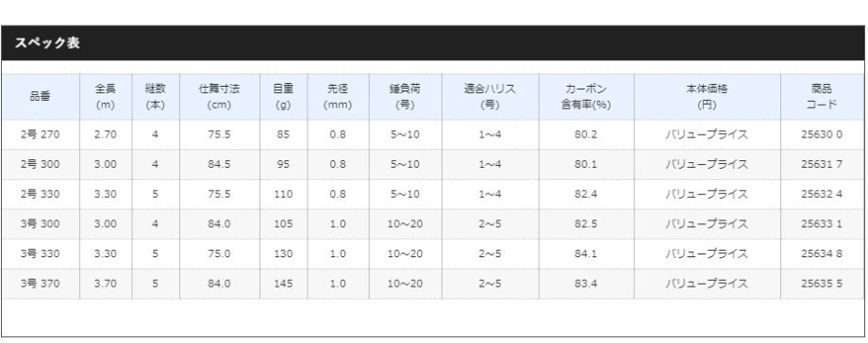Screen dimensions: 868x343
Task: Click the スペック表 header bar
Action: [433, 43]
